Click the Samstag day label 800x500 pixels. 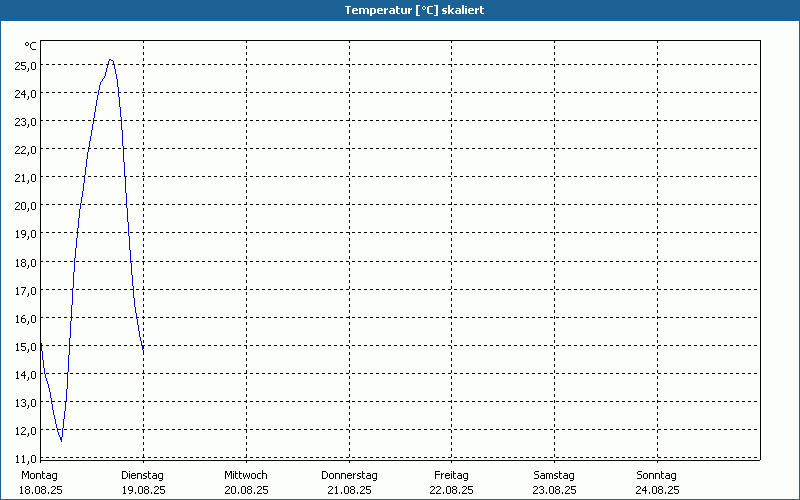tap(554, 476)
